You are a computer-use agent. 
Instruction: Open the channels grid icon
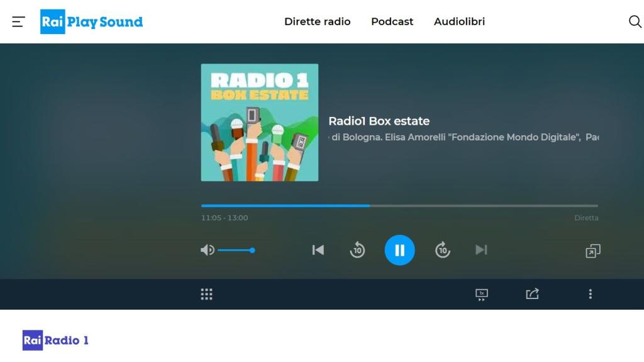(206, 294)
